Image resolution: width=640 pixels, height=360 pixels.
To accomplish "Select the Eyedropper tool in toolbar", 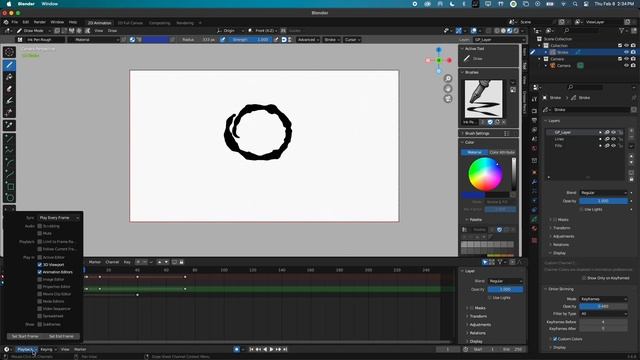I will 9,125.
